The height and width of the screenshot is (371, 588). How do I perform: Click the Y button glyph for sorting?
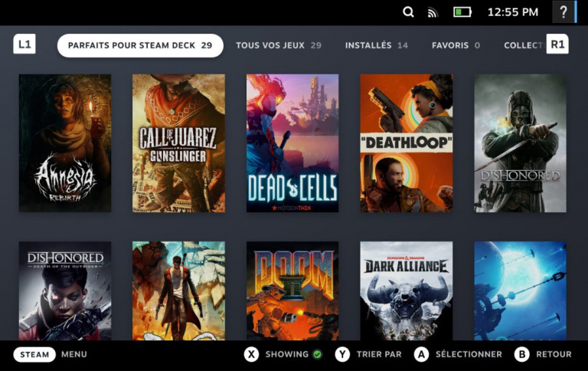pos(342,354)
